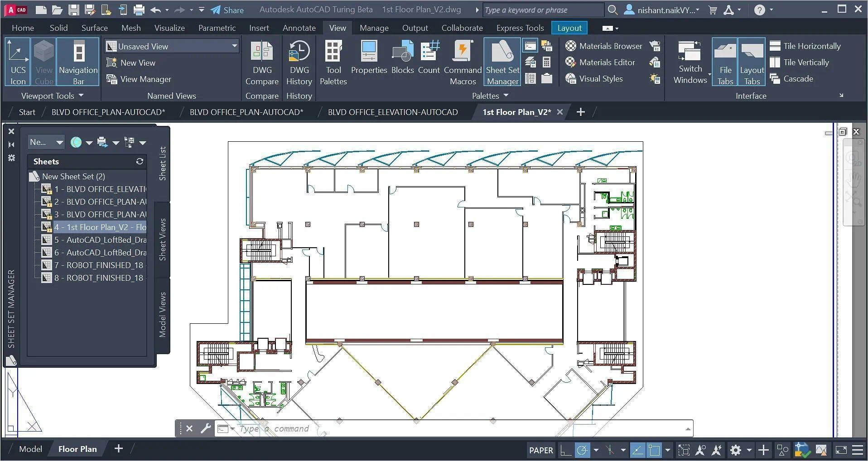The height and width of the screenshot is (461, 868).
Task: Open the Tool Palettes panel
Action: (x=333, y=62)
